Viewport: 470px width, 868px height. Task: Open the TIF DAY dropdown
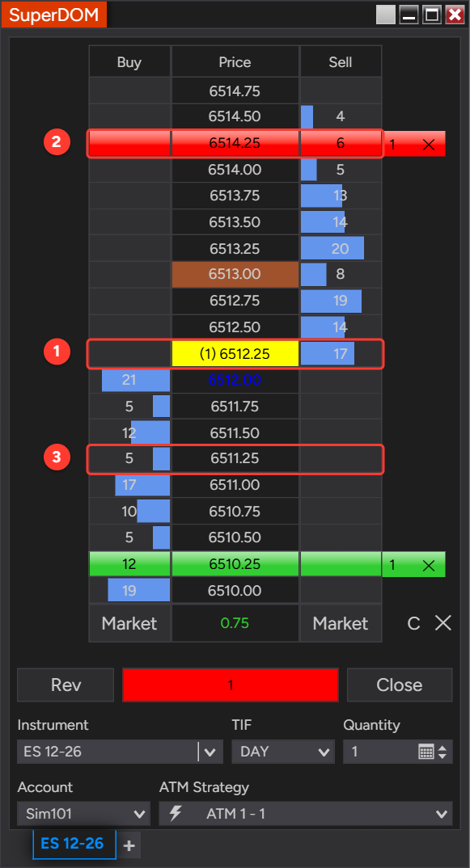(x=283, y=752)
